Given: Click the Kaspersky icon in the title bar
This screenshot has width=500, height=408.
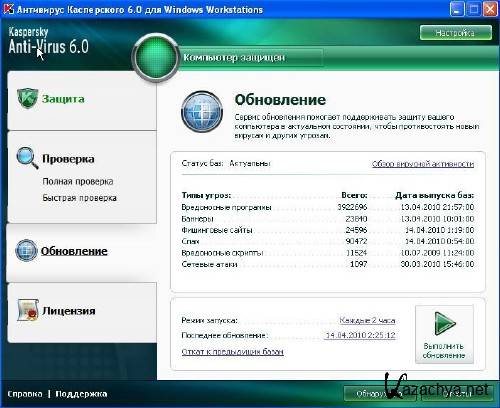Looking at the screenshot, I should pos(8,9).
